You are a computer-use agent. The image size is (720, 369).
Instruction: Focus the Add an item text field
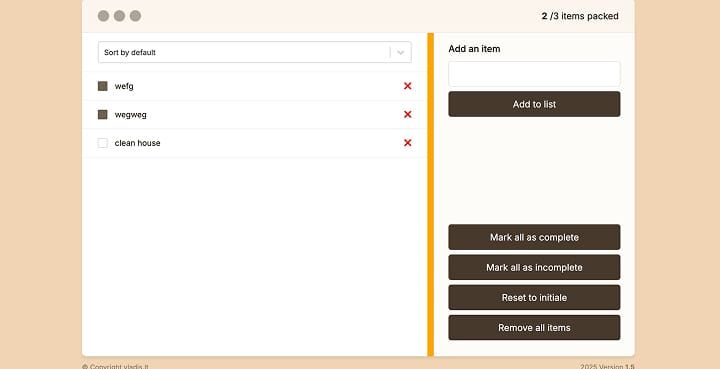pos(534,74)
